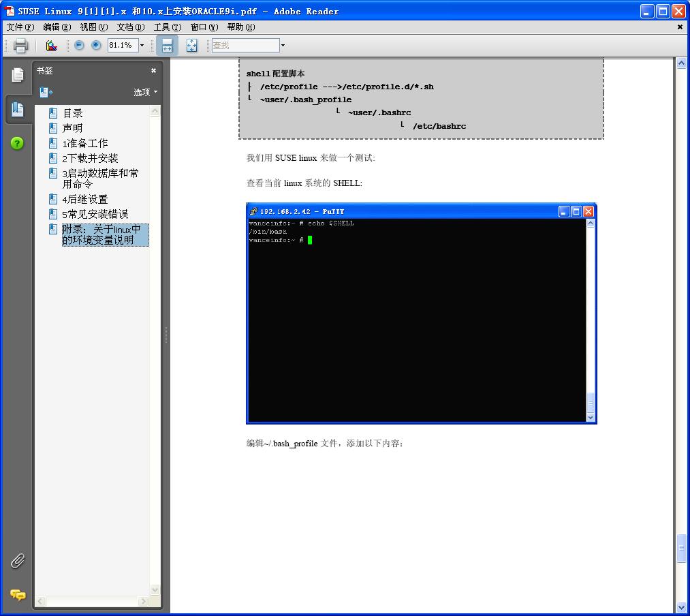The image size is (690, 616).
Task: Zoom out with the minus button
Action: click(x=79, y=45)
